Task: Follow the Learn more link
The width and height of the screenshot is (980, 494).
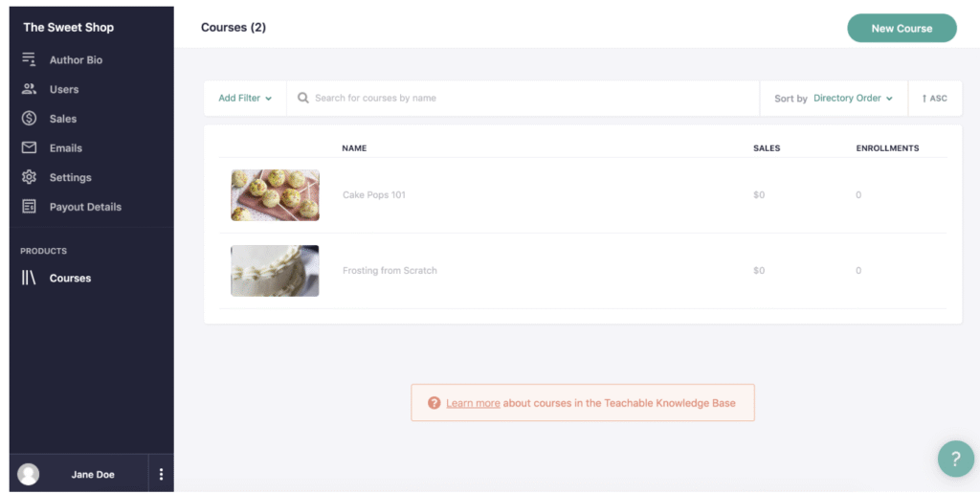Action: 473,403
